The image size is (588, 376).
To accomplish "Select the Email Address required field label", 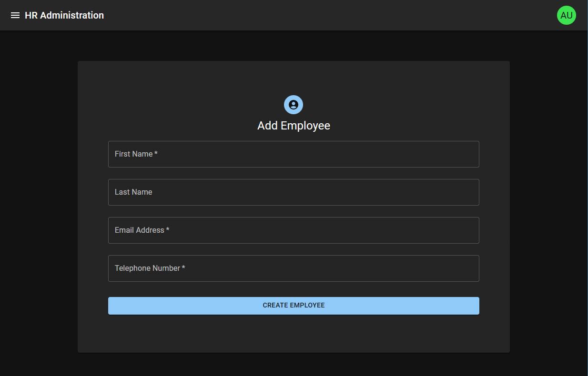I will coord(142,230).
